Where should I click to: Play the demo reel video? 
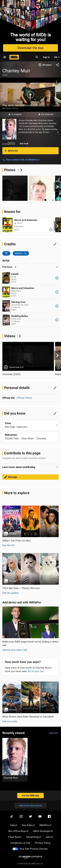coord(30,95)
